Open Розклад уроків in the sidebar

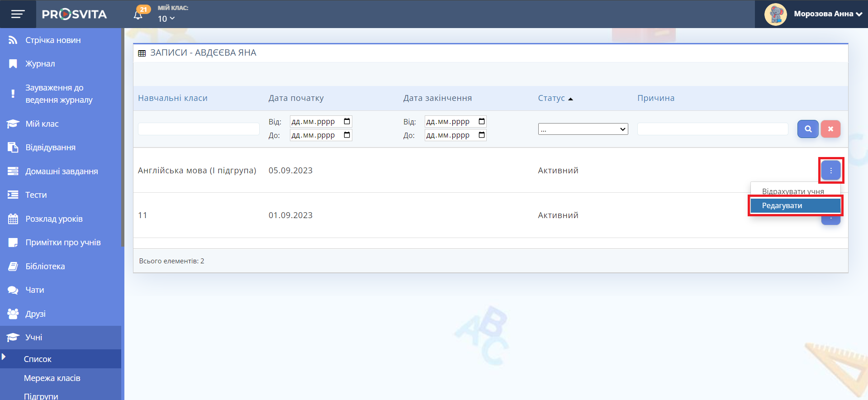click(x=54, y=219)
